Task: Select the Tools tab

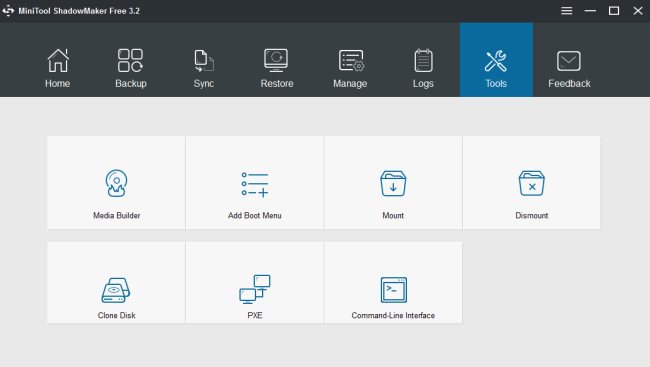Action: (x=496, y=60)
